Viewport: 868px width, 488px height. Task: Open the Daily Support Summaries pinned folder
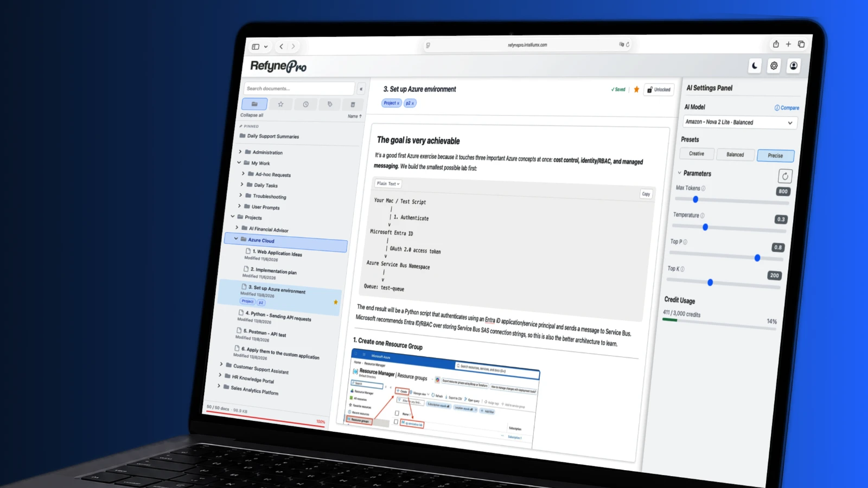click(x=269, y=136)
